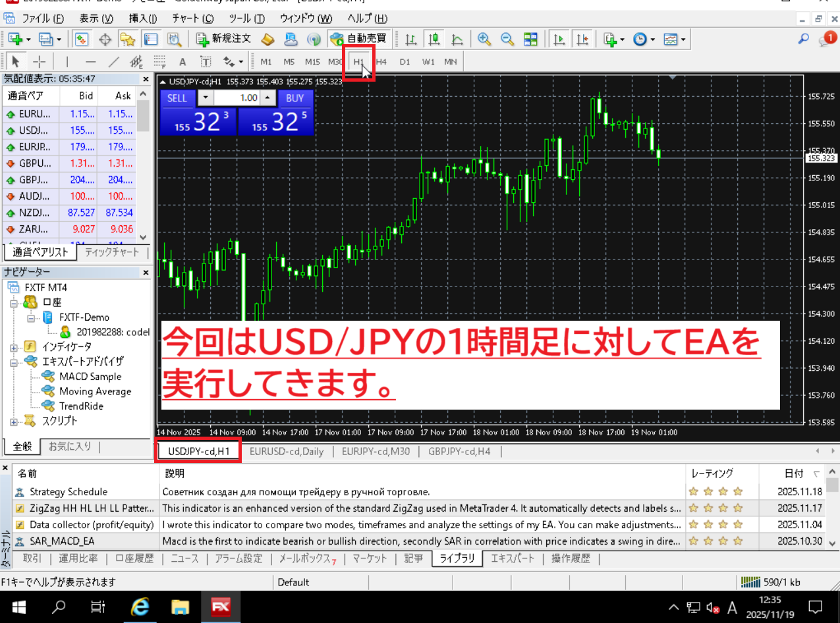The image size is (840, 623).
Task: Select the Text tool marked with A
Action: tap(182, 61)
